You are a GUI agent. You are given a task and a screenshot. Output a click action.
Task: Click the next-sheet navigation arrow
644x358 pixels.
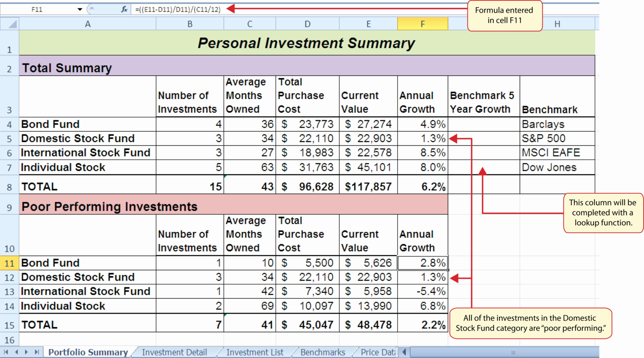click(x=26, y=352)
